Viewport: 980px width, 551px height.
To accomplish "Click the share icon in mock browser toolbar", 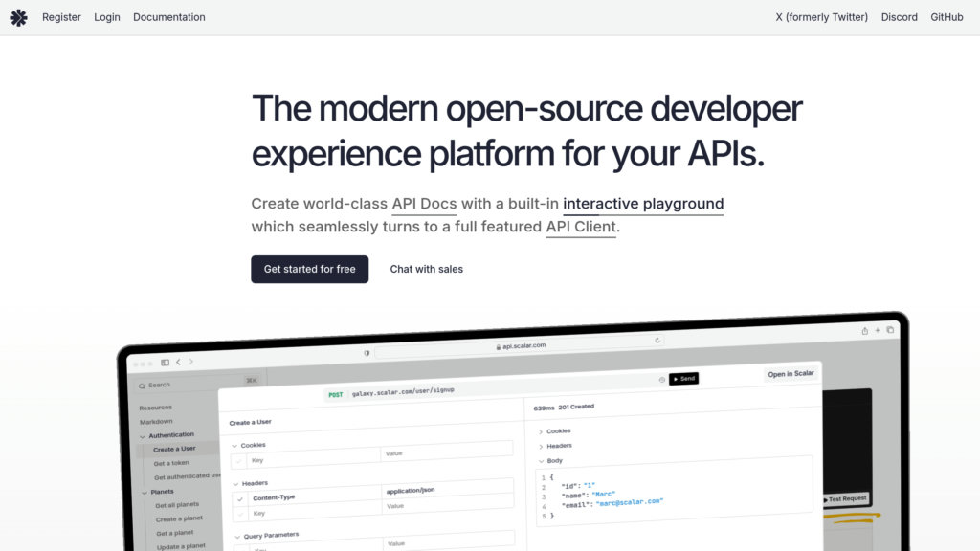I will click(864, 330).
